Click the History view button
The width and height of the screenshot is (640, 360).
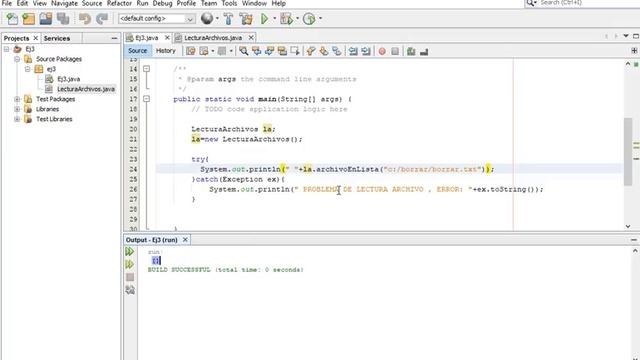pyautogui.click(x=165, y=51)
